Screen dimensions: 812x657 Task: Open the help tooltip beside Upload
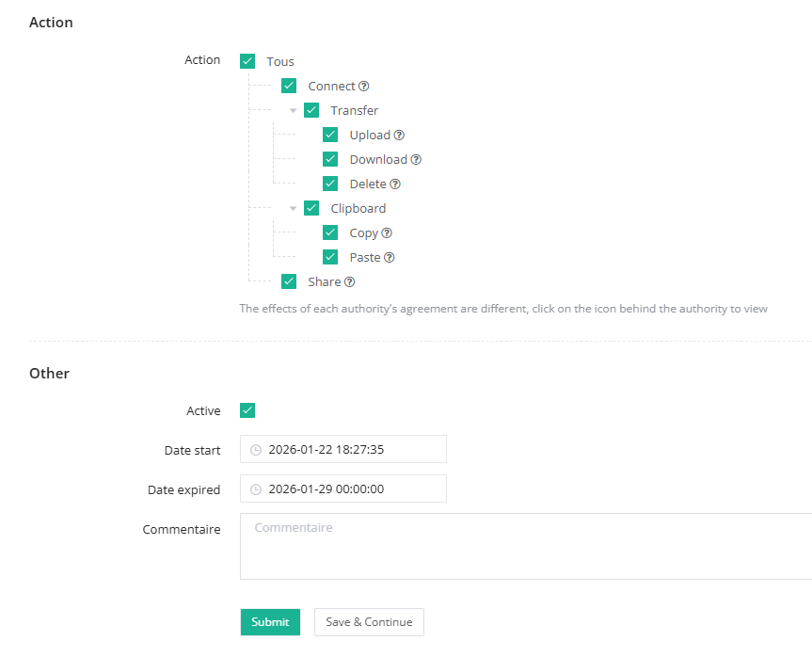(399, 136)
